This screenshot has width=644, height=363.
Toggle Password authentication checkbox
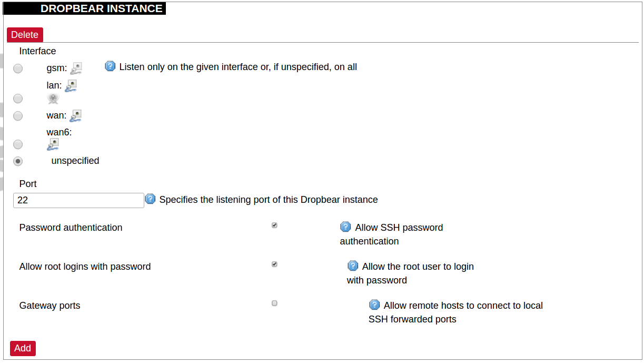(274, 225)
